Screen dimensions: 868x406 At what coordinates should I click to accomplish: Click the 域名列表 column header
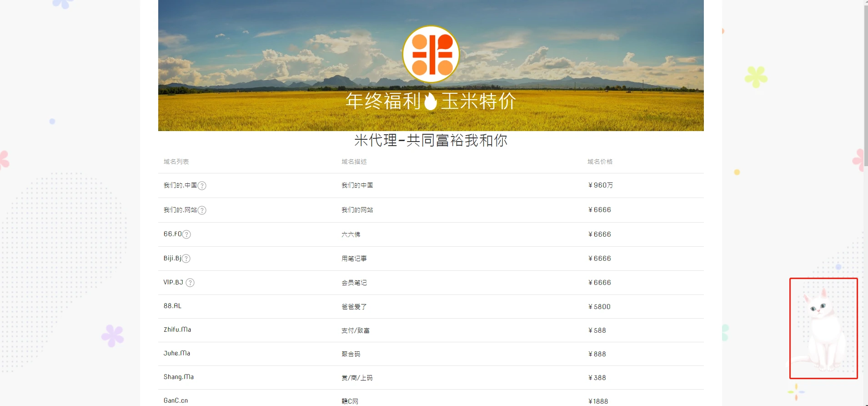(176, 162)
